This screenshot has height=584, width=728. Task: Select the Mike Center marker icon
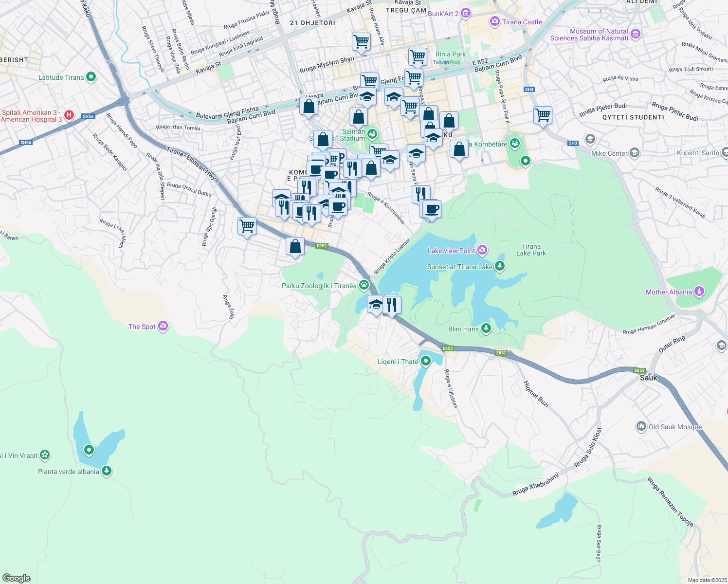point(634,153)
